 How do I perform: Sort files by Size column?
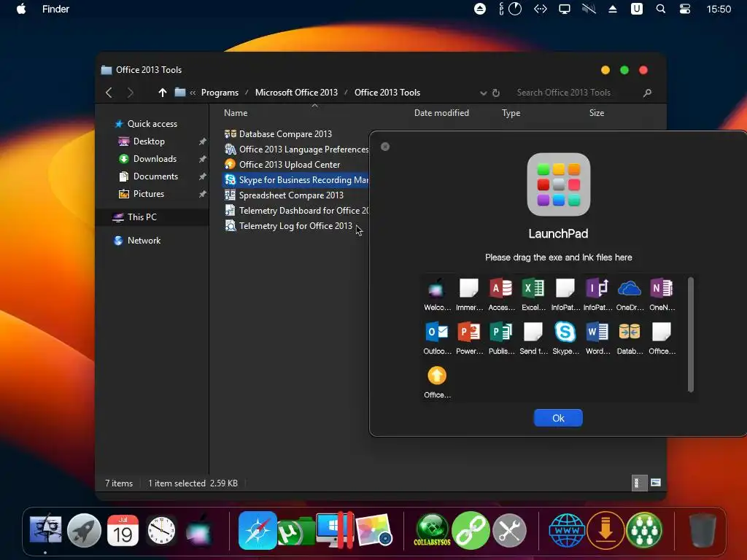597,113
